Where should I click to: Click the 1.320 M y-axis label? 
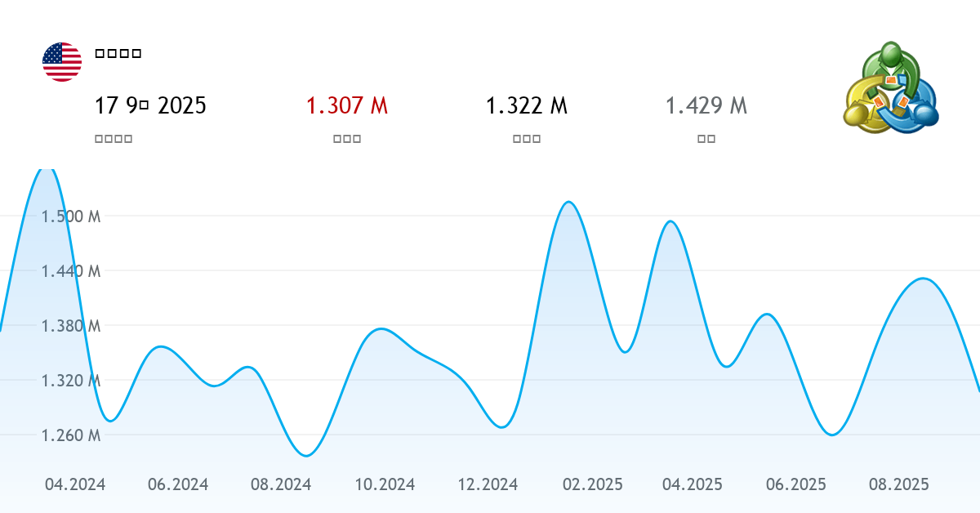click(71, 381)
